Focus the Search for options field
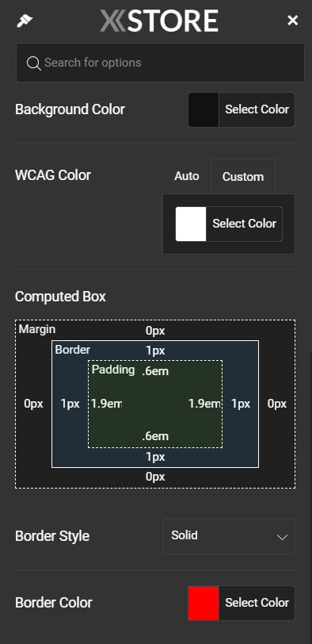The width and height of the screenshot is (312, 644). (160, 63)
